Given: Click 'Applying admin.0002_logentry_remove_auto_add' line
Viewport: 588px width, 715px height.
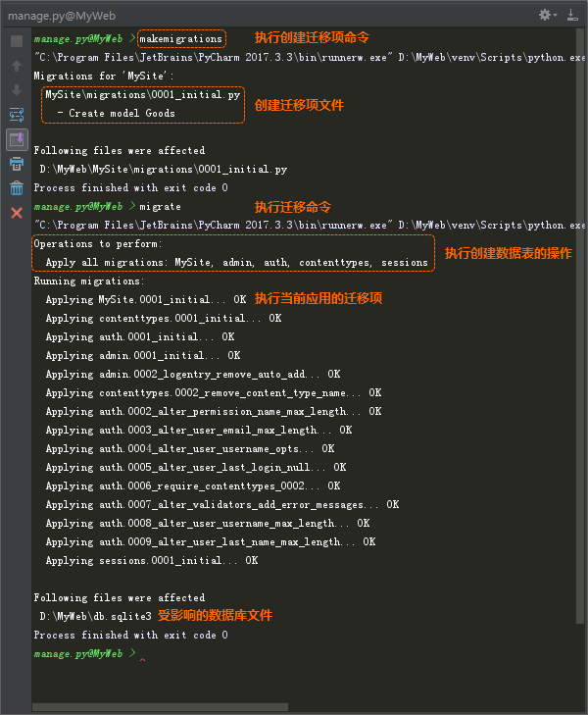Looking at the screenshot, I should pyautogui.click(x=193, y=375).
